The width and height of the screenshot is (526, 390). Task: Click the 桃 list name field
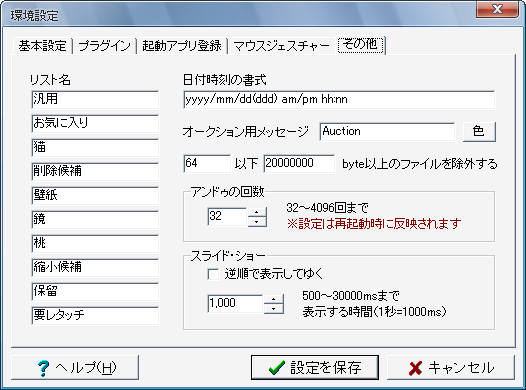[x=95, y=244]
